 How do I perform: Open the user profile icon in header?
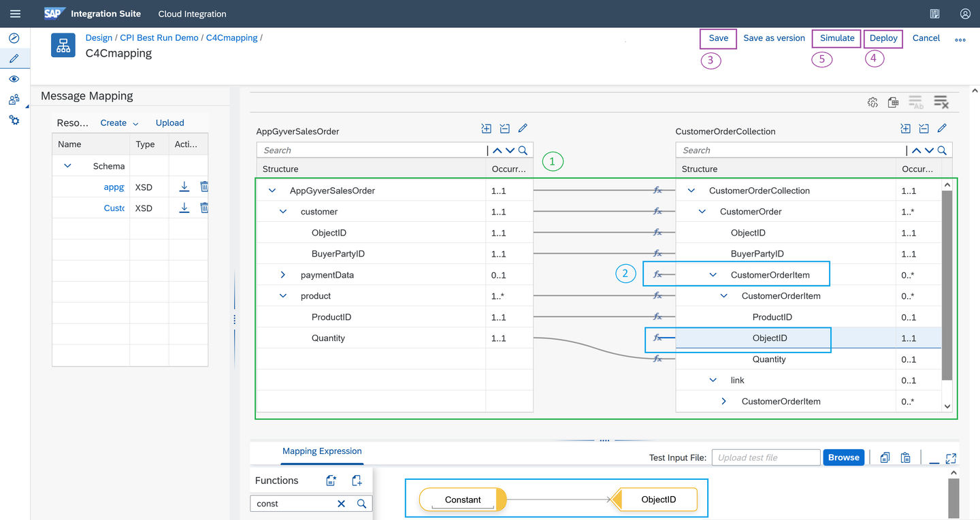point(965,14)
